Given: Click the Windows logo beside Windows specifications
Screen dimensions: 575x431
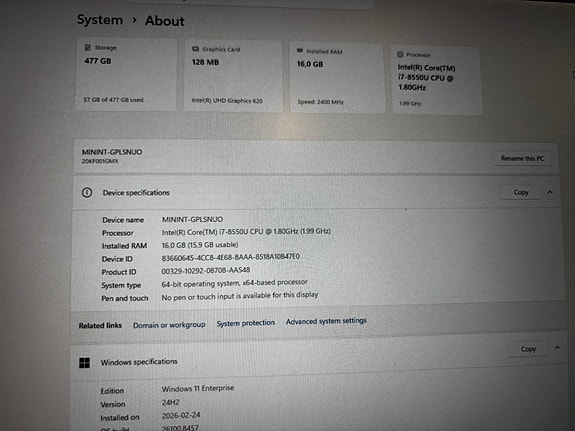Looking at the screenshot, I should tap(84, 363).
